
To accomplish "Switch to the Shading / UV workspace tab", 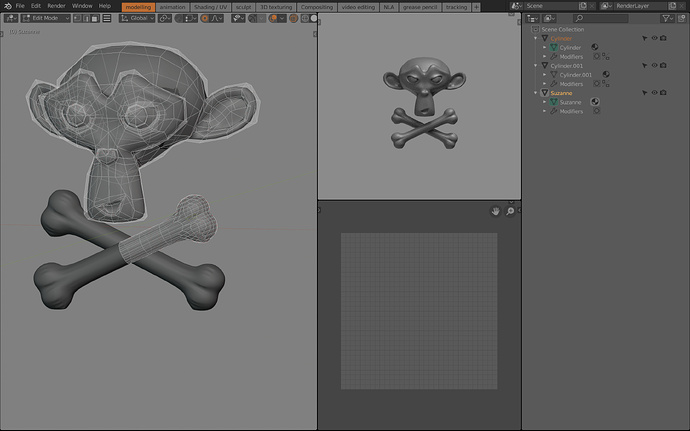I will pyautogui.click(x=211, y=7).
